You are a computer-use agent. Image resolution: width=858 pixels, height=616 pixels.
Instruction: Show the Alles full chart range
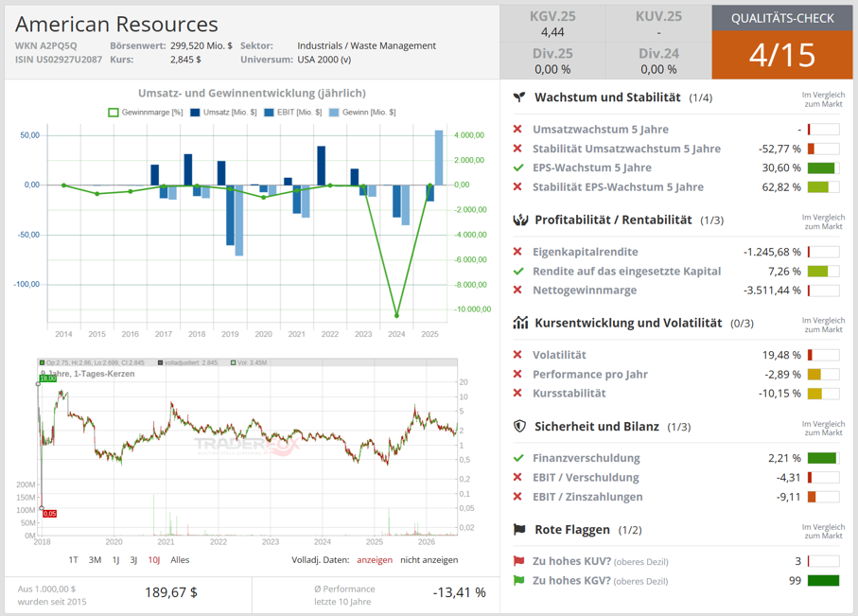pos(180,559)
